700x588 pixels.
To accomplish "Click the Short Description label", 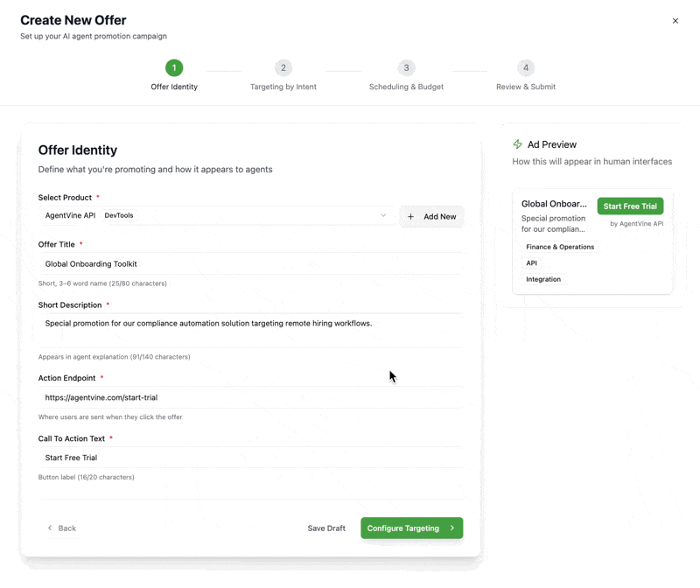I will point(70,305).
